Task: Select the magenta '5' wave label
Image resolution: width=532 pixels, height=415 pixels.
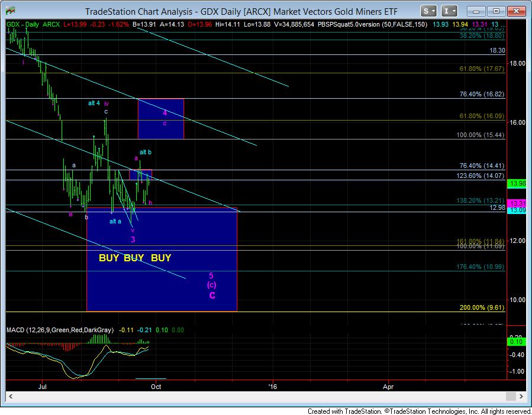Action: [x=211, y=275]
